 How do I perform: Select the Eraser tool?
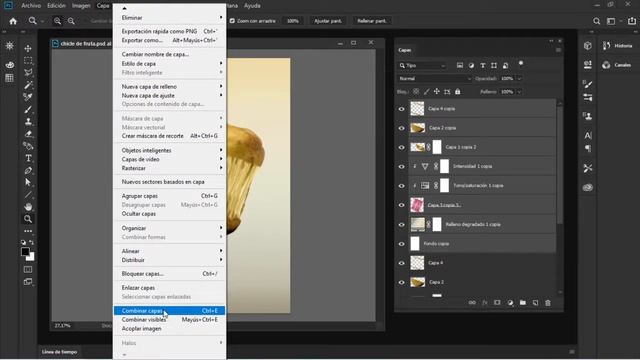coord(28,134)
